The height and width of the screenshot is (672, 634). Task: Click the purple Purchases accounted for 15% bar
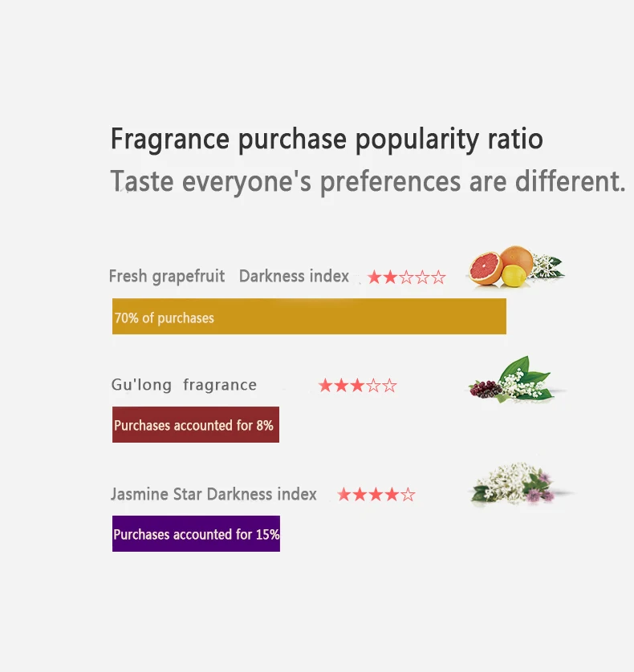tap(196, 533)
